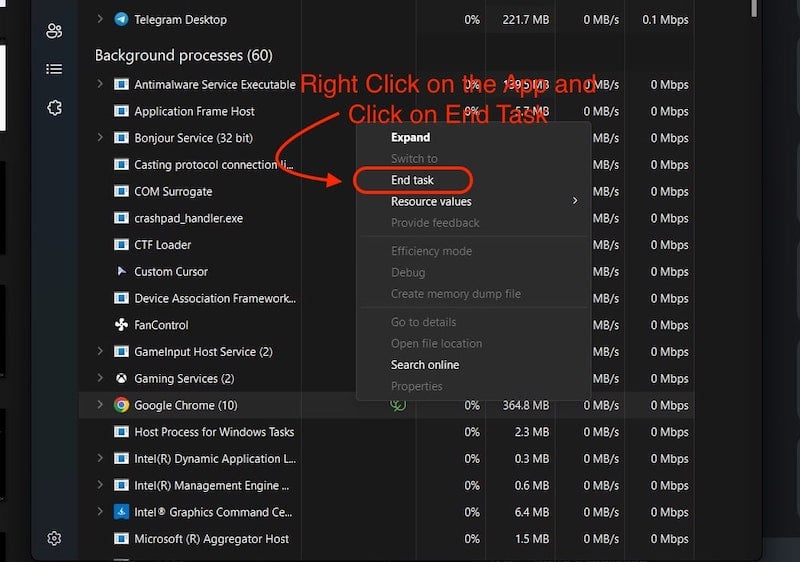Expand GameInput Host Service (2)
Image resolution: width=800 pixels, height=562 pixels.
[100, 351]
